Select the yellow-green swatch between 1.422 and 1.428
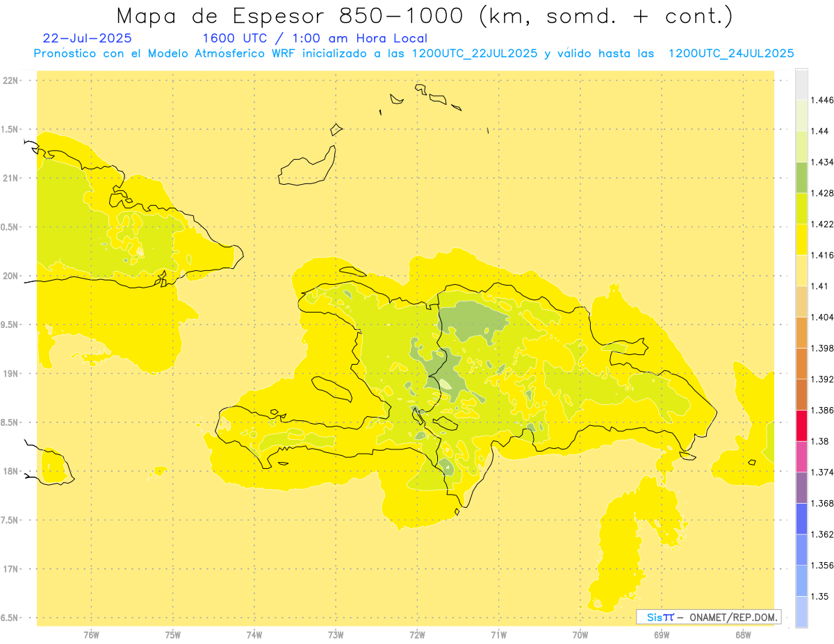 tap(801, 208)
